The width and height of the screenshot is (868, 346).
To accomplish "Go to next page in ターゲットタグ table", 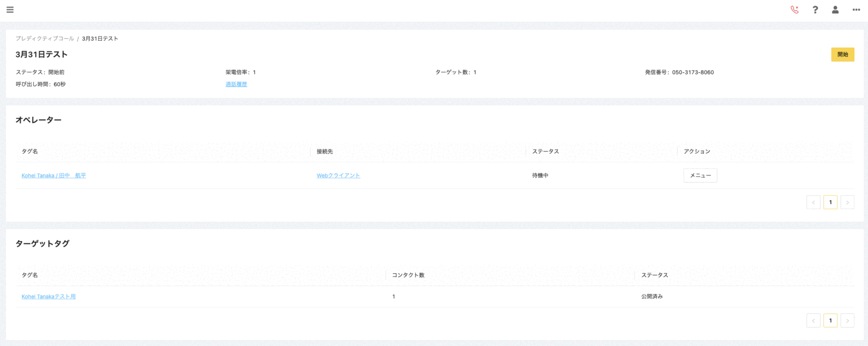I will [847, 320].
